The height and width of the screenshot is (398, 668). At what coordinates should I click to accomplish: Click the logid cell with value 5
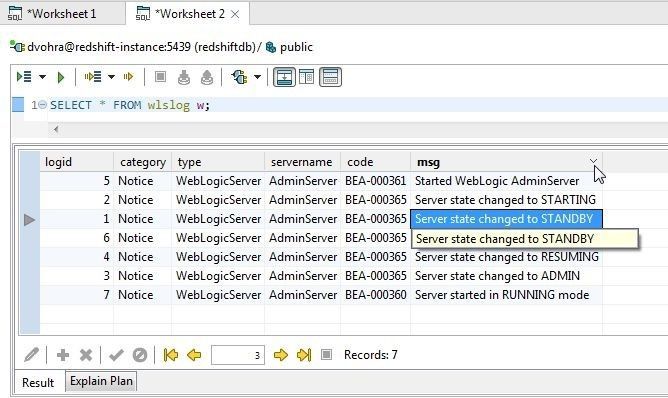point(77,181)
